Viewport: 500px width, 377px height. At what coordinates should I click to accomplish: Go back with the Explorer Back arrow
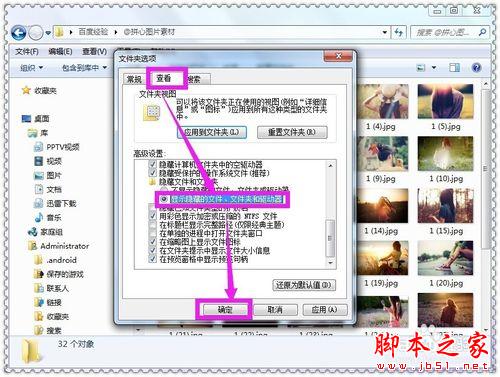tap(19, 33)
